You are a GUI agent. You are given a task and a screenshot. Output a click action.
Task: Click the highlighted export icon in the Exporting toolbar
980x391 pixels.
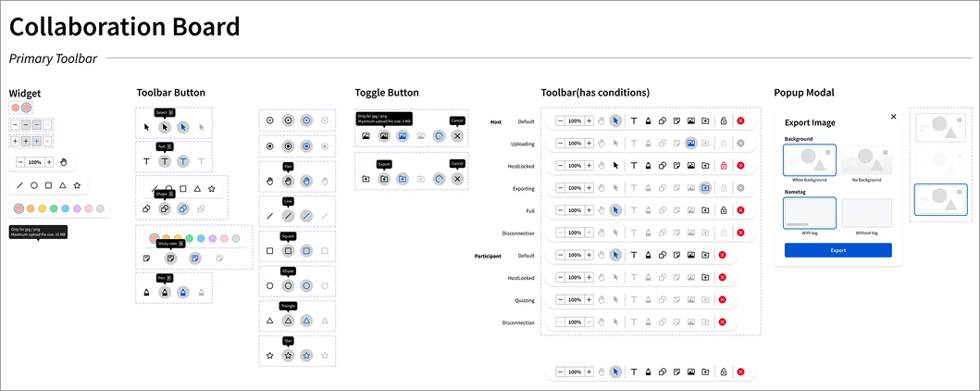[705, 188]
